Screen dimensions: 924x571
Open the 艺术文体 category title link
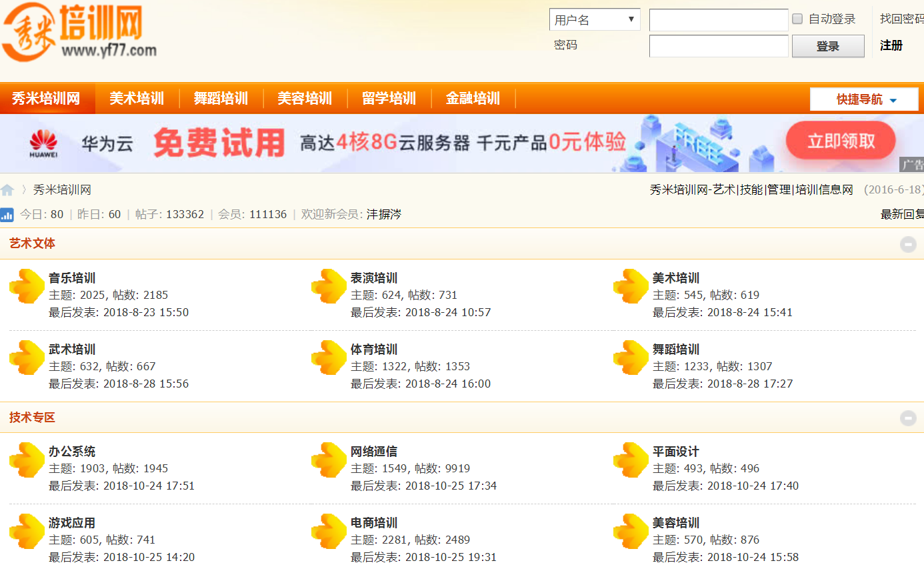coord(33,243)
